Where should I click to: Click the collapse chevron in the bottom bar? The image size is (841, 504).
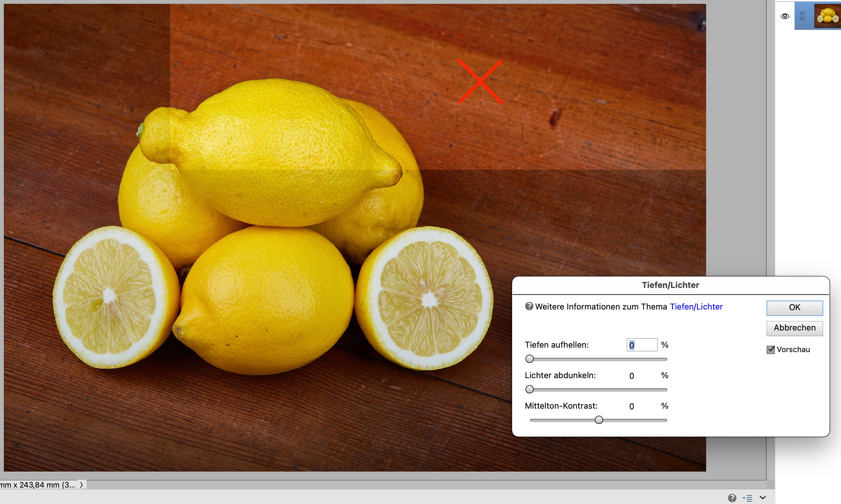762,498
